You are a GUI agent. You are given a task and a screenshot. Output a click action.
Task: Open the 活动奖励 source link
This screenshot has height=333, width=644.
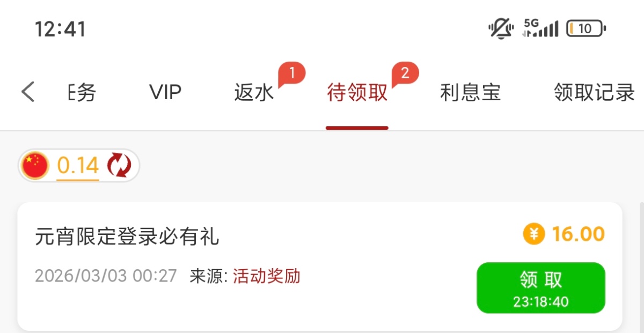[x=266, y=276]
